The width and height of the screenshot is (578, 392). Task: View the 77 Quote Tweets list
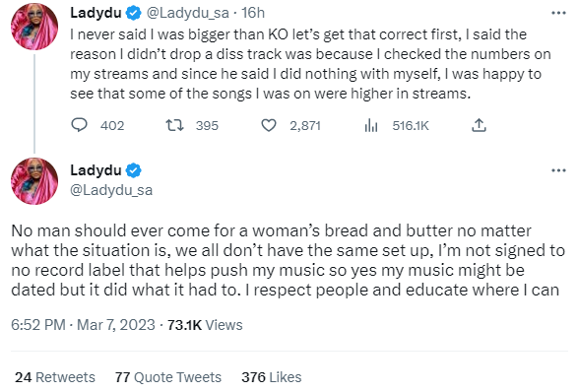(168, 377)
